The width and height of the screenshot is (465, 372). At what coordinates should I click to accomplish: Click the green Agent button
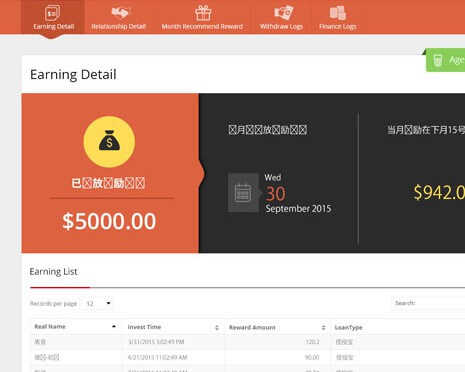tap(445, 60)
